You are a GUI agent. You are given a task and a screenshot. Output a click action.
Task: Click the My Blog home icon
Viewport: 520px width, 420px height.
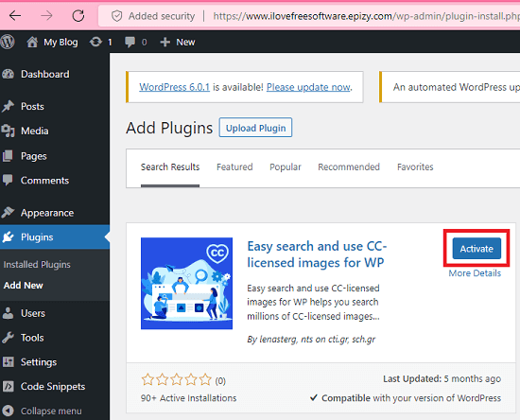[32, 43]
